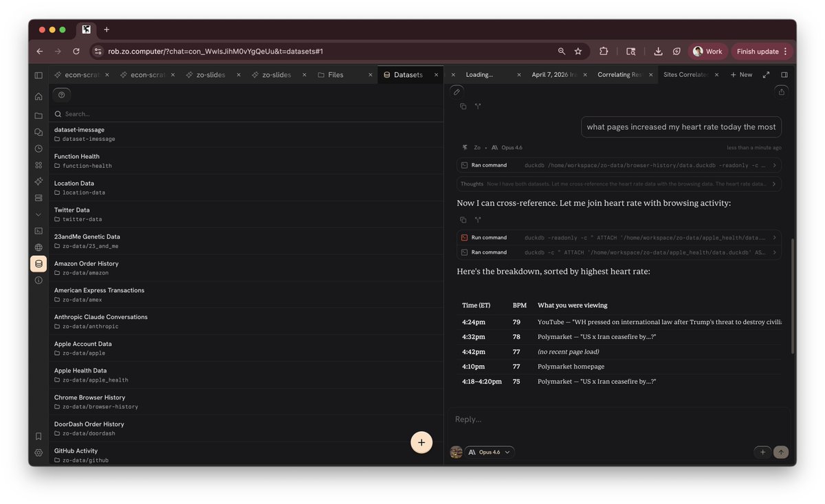Collapse sidebar section with the chevron
825x504 pixels.
click(38, 215)
